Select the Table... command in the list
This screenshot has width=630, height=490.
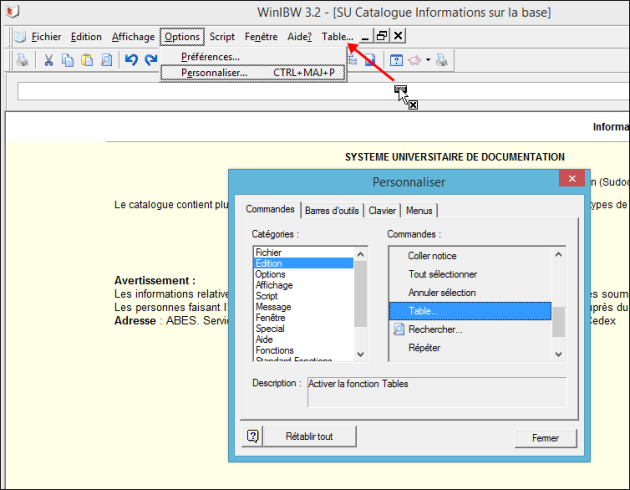pos(470,311)
